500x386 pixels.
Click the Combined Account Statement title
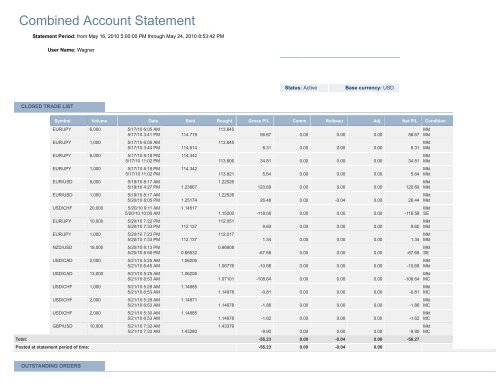point(107,21)
